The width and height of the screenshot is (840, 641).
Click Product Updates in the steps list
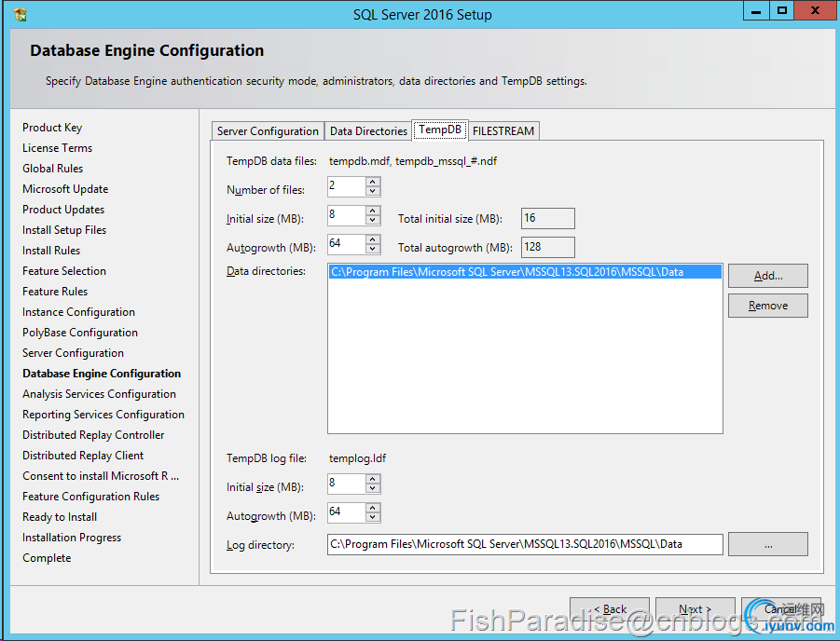(x=63, y=210)
